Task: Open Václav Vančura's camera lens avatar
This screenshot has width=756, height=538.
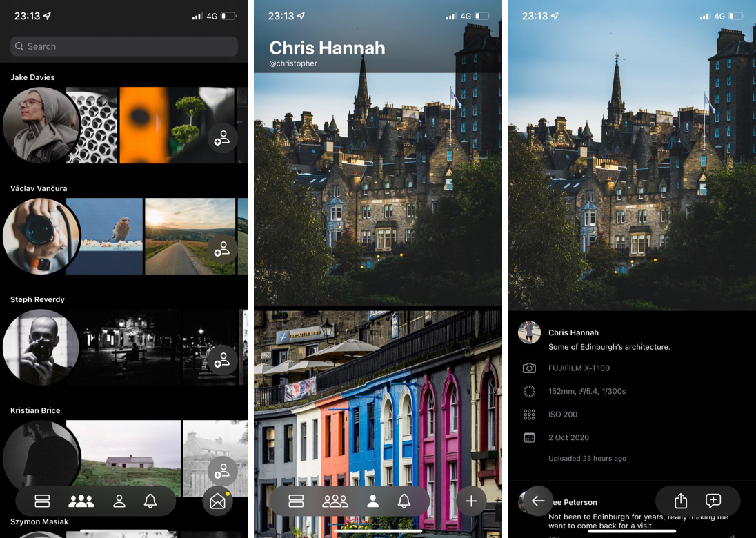Action: [x=41, y=236]
